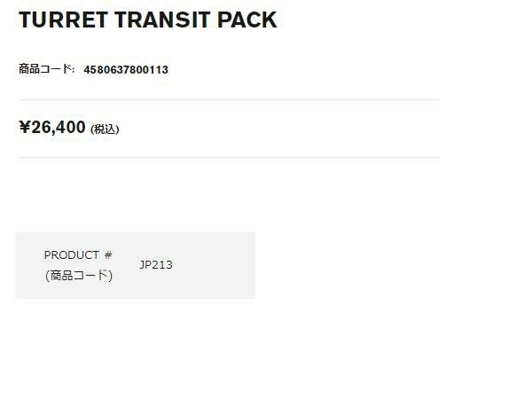Click the digits 400 in the price
532x399 pixels.
coord(73,128)
